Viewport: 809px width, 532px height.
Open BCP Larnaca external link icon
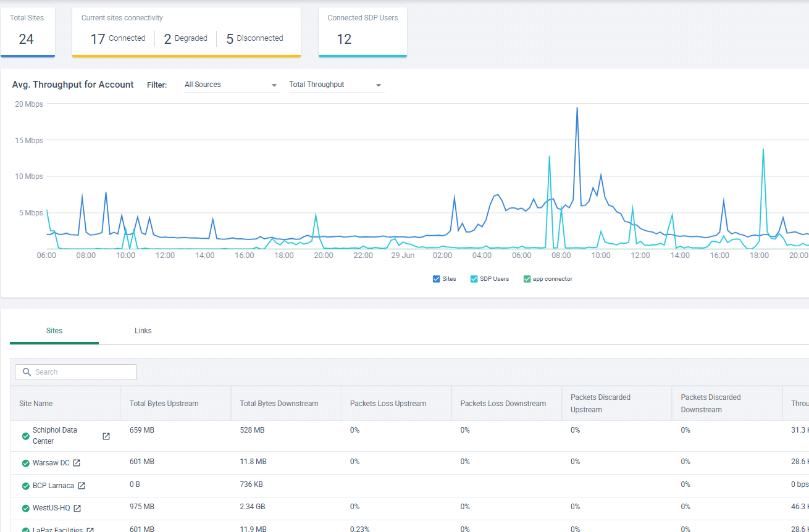[x=82, y=486]
